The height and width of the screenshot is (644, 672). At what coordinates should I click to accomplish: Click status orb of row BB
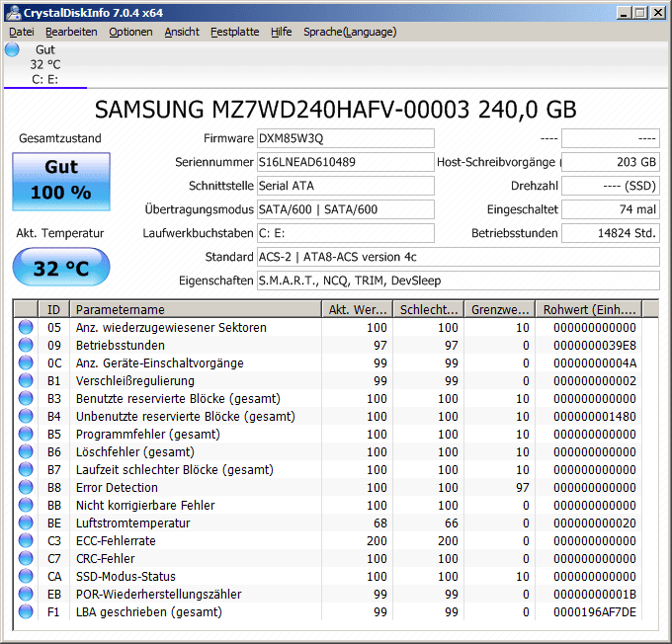pos(26,505)
